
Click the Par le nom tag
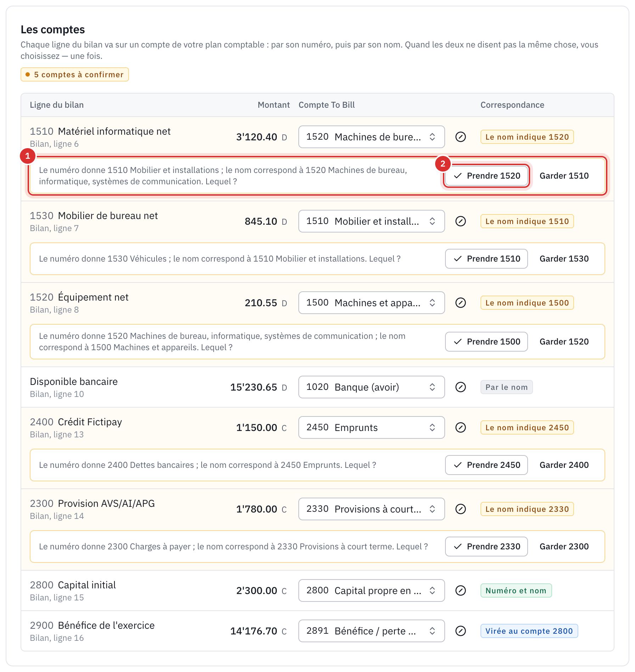(x=506, y=387)
